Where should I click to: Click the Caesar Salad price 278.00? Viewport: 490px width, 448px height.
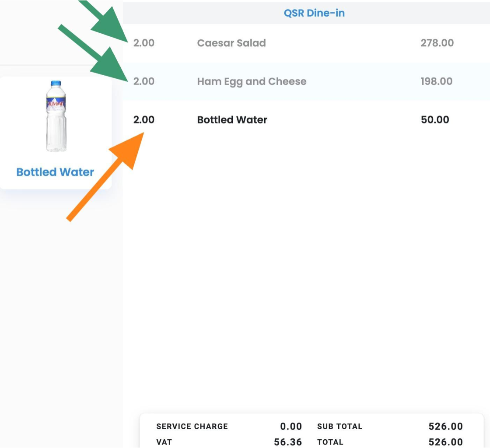point(437,43)
